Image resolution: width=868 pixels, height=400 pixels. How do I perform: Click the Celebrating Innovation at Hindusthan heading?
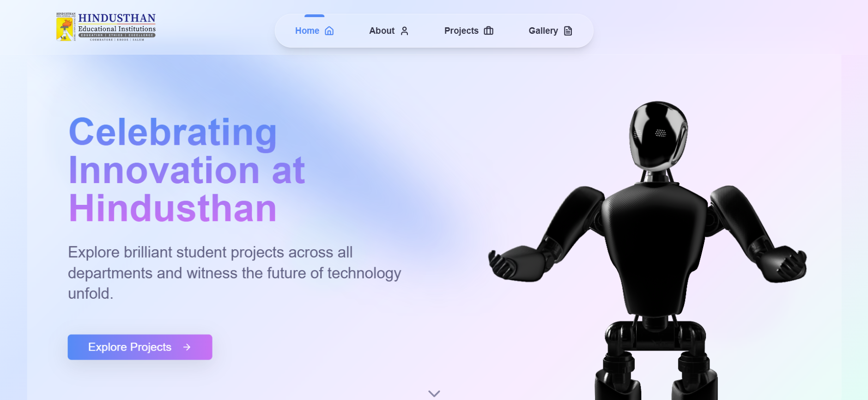187,170
